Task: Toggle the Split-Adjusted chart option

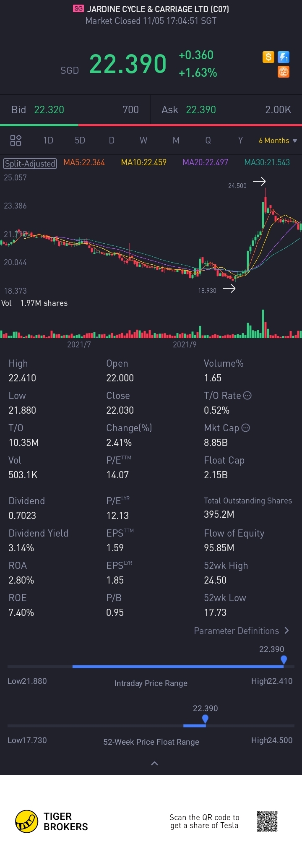Action: click(30, 163)
